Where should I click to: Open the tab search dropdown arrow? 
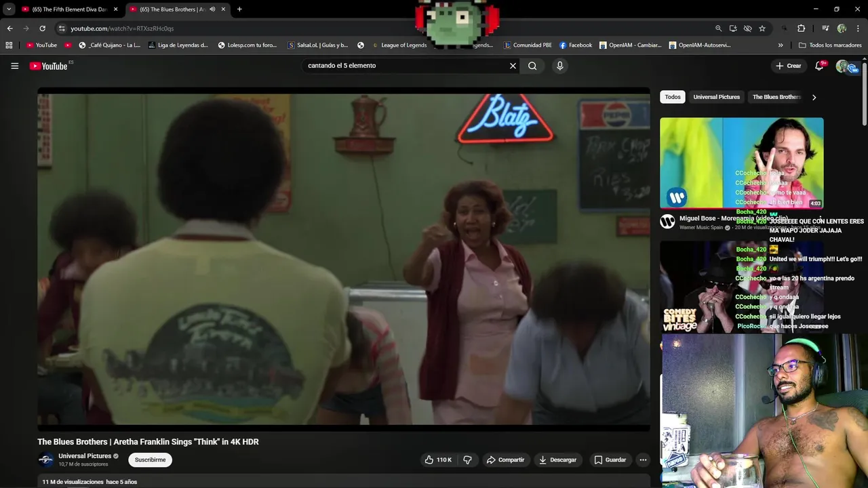coord(9,9)
